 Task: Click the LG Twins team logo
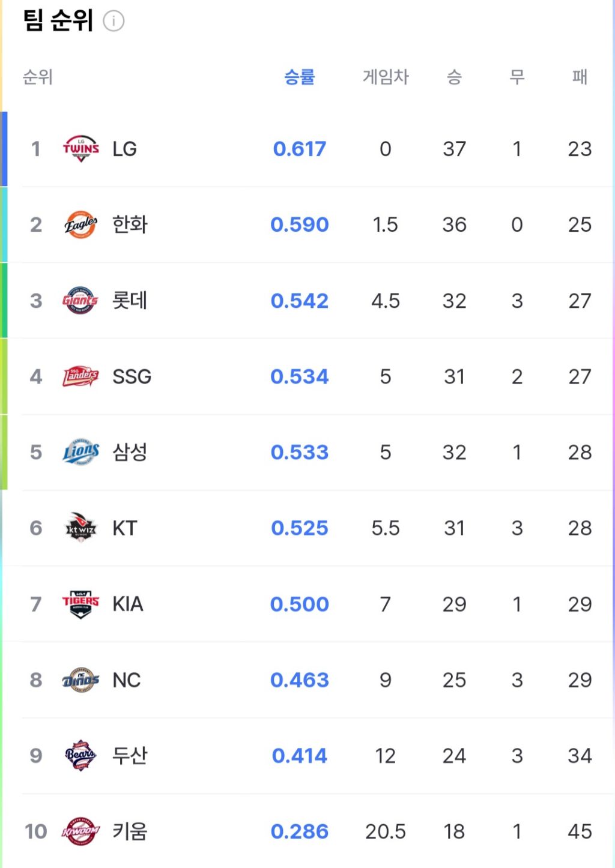pyautogui.click(x=80, y=148)
